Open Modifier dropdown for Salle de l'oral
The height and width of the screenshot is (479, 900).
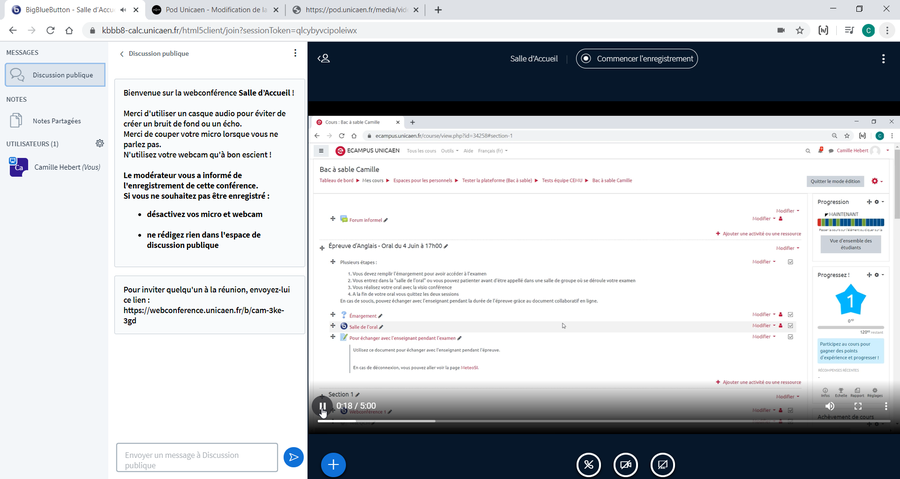[763, 326]
